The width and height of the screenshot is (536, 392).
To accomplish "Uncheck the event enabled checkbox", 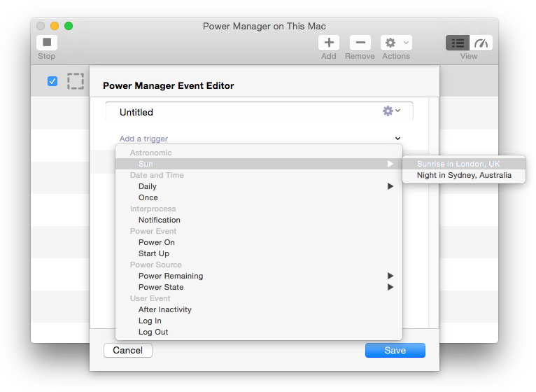I will click(x=52, y=81).
